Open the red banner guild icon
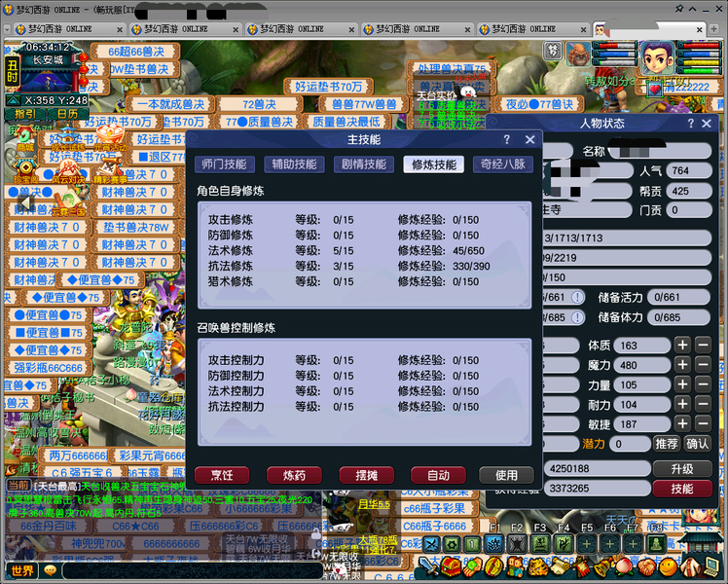Screen dimensions: 728x584 [581, 567]
